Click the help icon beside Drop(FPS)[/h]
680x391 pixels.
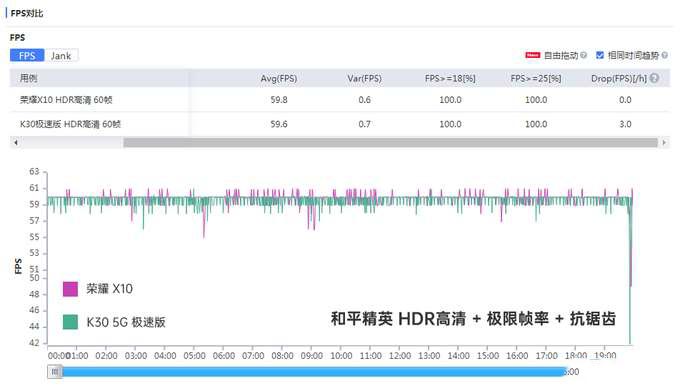point(655,78)
